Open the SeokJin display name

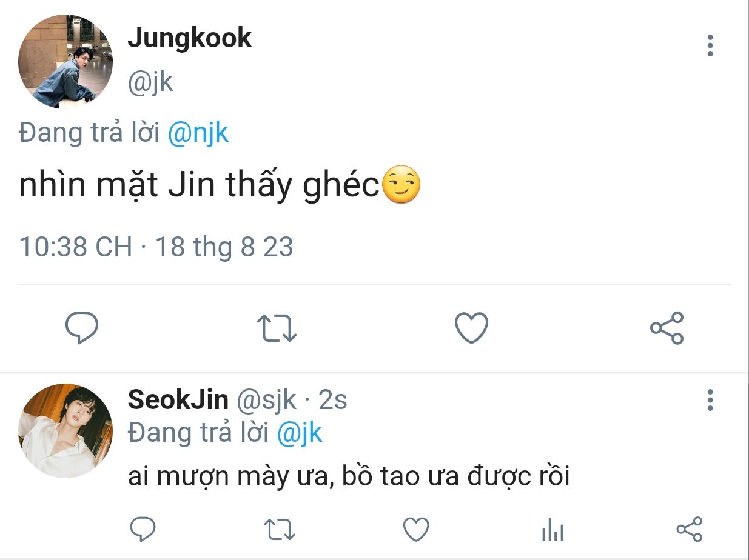(x=178, y=400)
